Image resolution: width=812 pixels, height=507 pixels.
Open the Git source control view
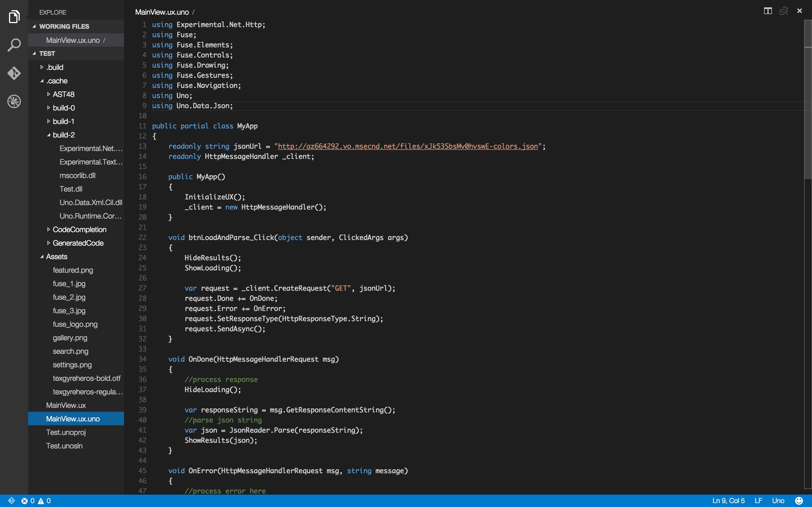tap(14, 73)
